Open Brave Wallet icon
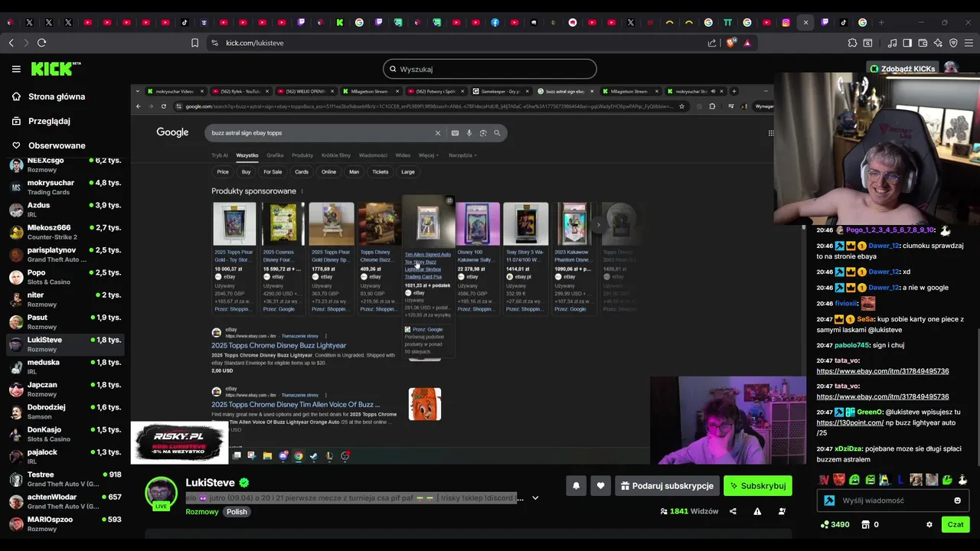980x551 pixels. pyautogui.click(x=923, y=43)
